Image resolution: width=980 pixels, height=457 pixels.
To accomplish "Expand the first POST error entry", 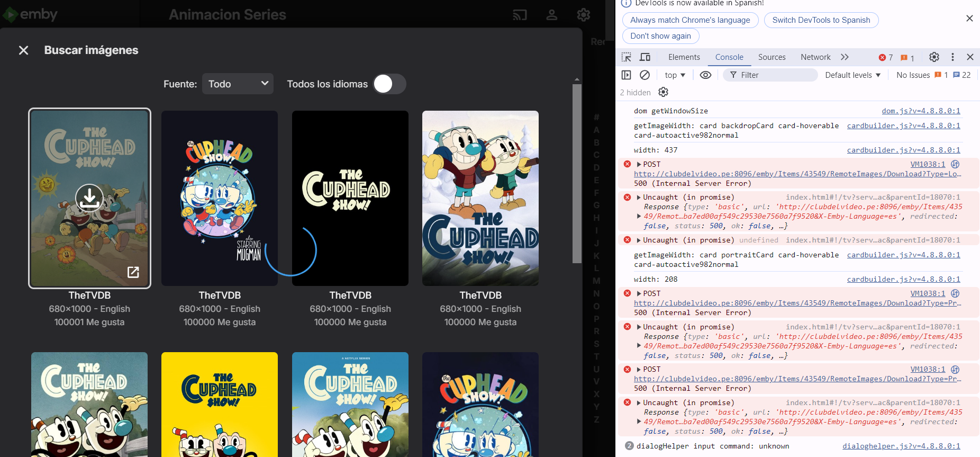I will (x=639, y=165).
